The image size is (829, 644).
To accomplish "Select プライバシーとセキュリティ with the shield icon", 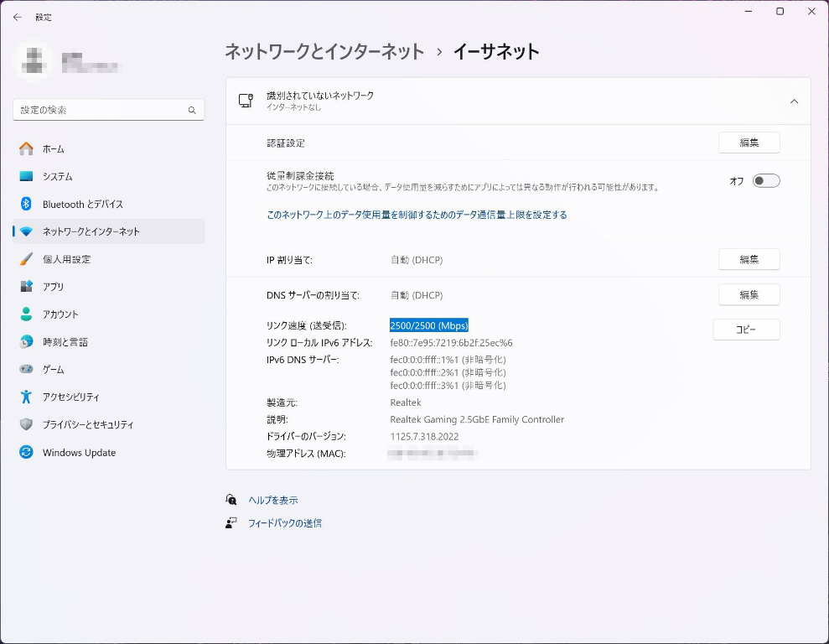I will click(87, 425).
